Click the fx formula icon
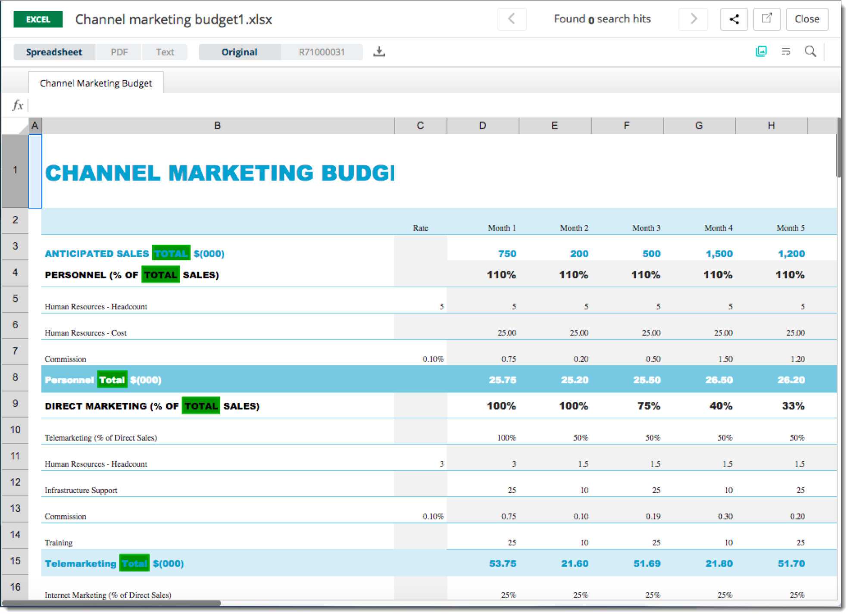 [x=18, y=105]
